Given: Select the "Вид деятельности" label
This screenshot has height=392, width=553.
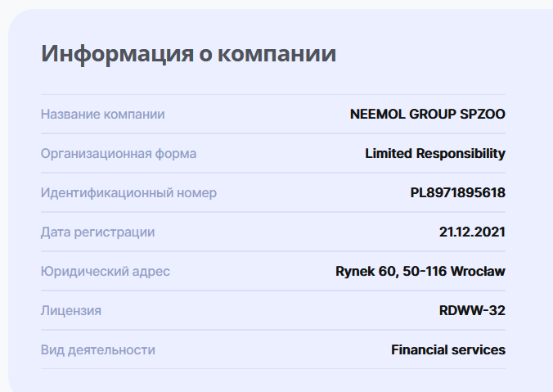Looking at the screenshot, I should pyautogui.click(x=98, y=350).
